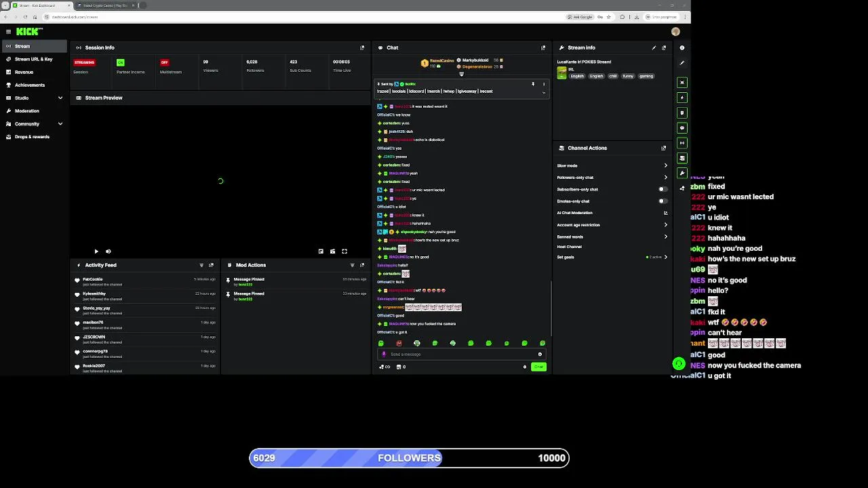Open Set goals options
Image resolution: width=868 pixels, height=488 pixels.
[x=612, y=257]
